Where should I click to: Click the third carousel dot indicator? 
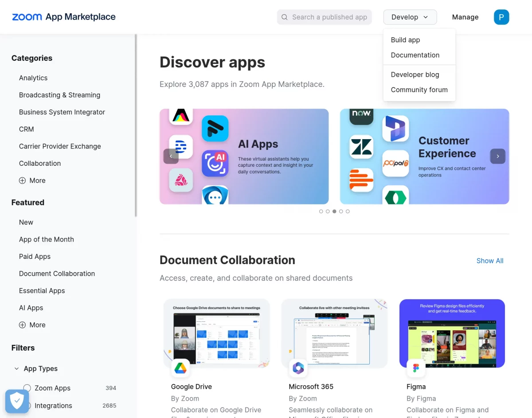pyautogui.click(x=334, y=211)
